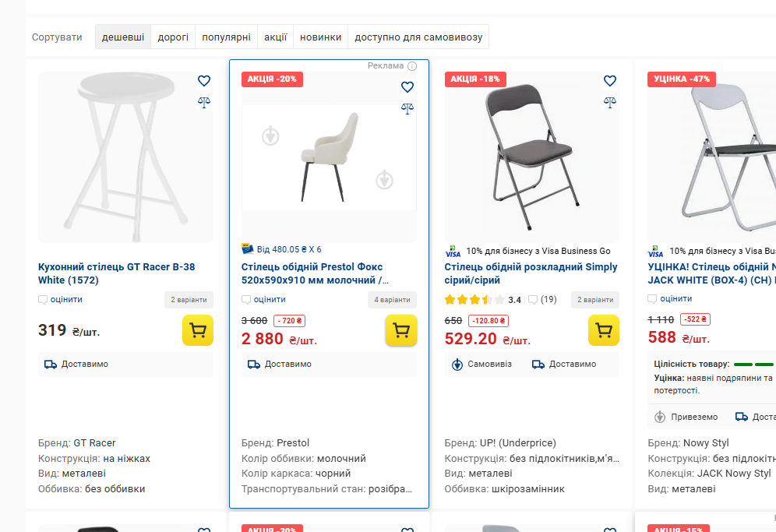Select the популярні sorting option
776x532 pixels.
pyautogui.click(x=226, y=37)
